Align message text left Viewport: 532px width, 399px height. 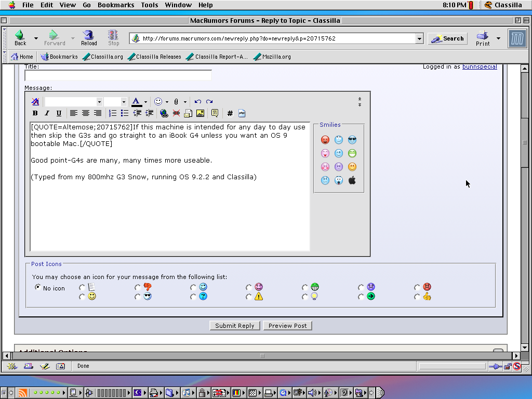[x=73, y=113]
